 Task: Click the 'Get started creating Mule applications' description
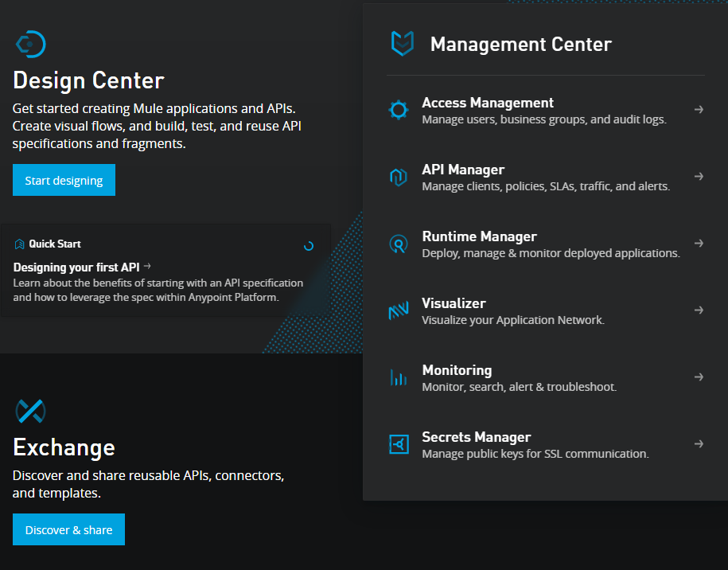(157, 126)
